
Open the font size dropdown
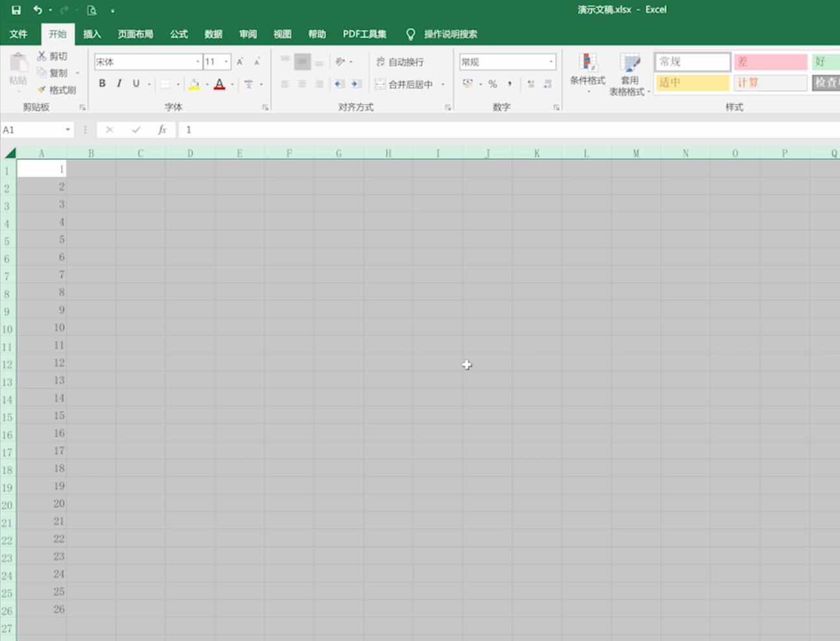(226, 62)
